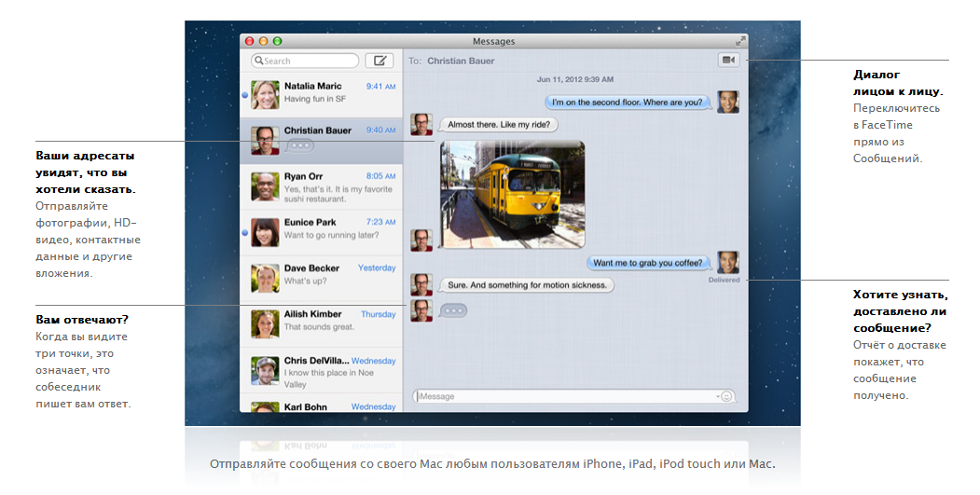Viewport: 980px width, 495px height.
Task: Click the "Want me to grab you coffee?" bubble
Action: click(647, 263)
